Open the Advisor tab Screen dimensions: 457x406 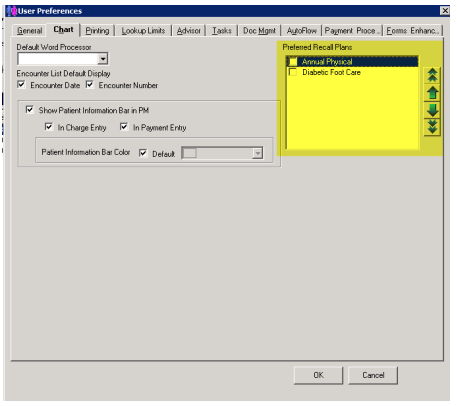(189, 31)
